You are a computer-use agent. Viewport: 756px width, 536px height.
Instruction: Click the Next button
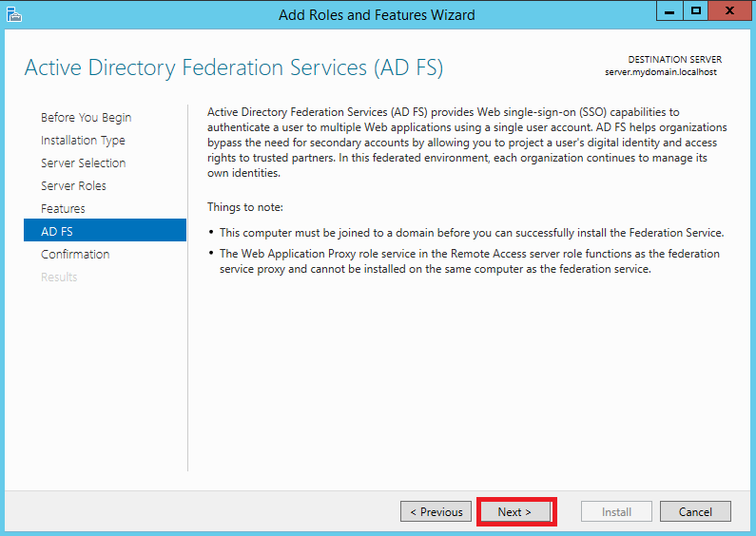point(514,511)
